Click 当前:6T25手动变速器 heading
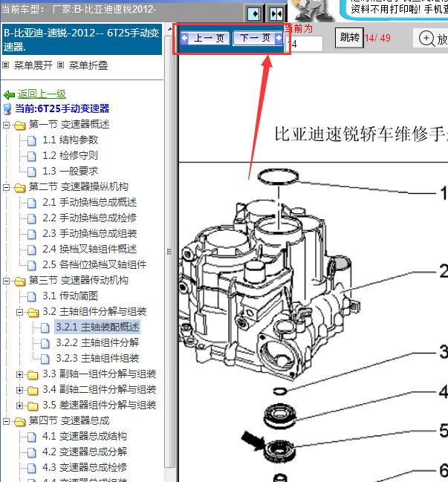The height and width of the screenshot is (482, 448). [x=62, y=109]
